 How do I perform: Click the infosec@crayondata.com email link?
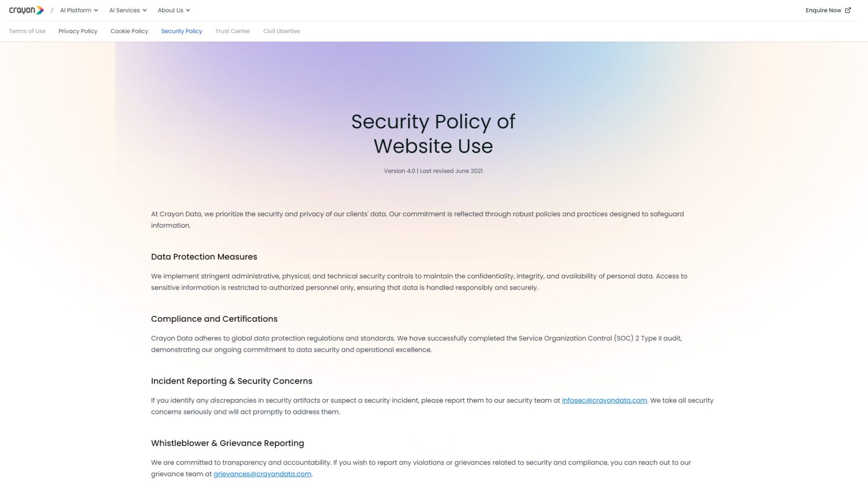click(604, 400)
